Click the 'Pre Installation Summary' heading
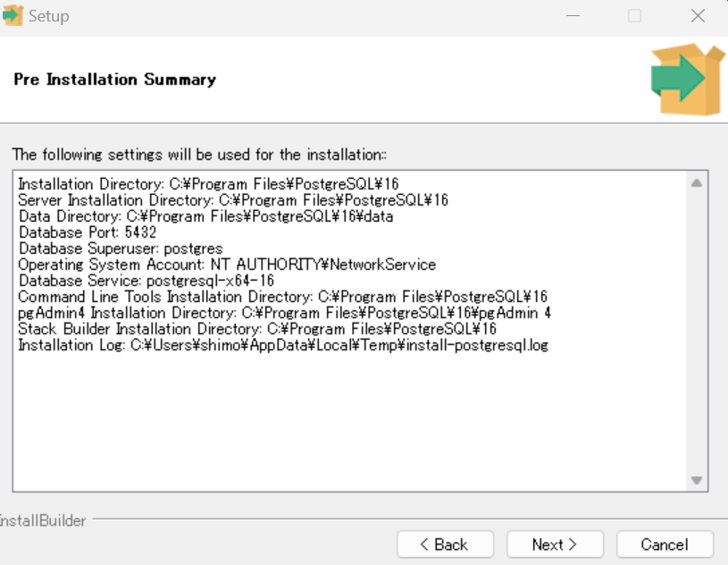Viewport: 728px width, 565px height. click(x=114, y=80)
